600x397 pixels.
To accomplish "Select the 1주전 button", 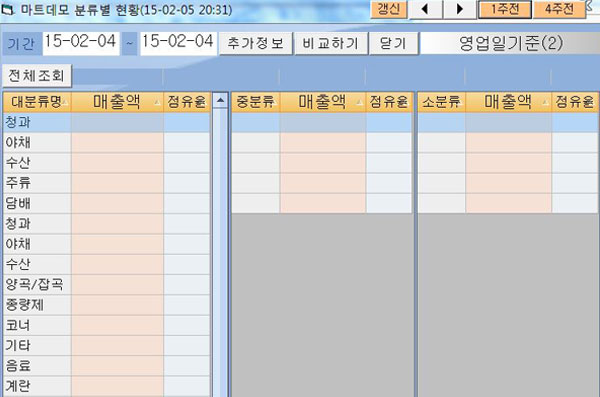I will coord(505,9).
